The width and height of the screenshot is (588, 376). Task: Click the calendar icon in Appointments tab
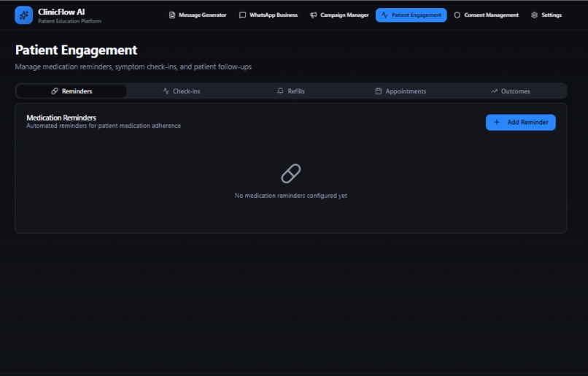pyautogui.click(x=379, y=91)
